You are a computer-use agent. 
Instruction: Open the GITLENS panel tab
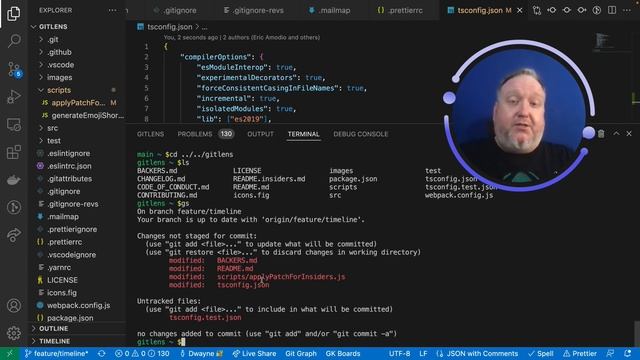pos(150,134)
